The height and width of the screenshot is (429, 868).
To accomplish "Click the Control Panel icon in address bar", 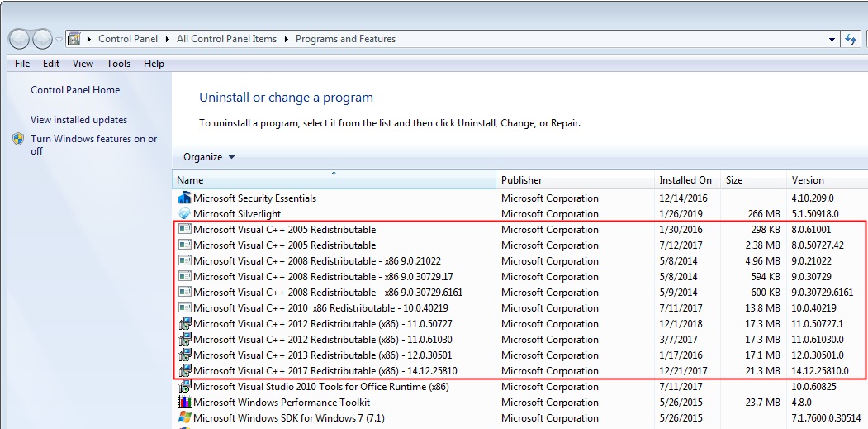I will coord(74,39).
